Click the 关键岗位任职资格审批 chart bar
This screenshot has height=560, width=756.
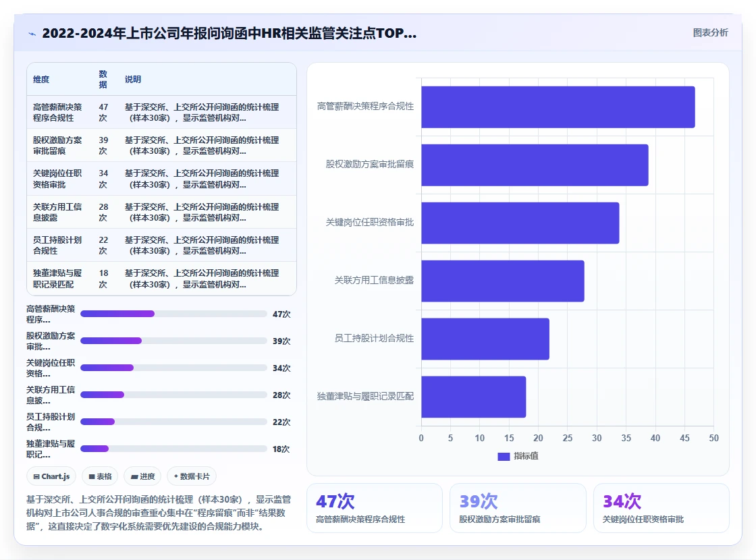(520, 223)
